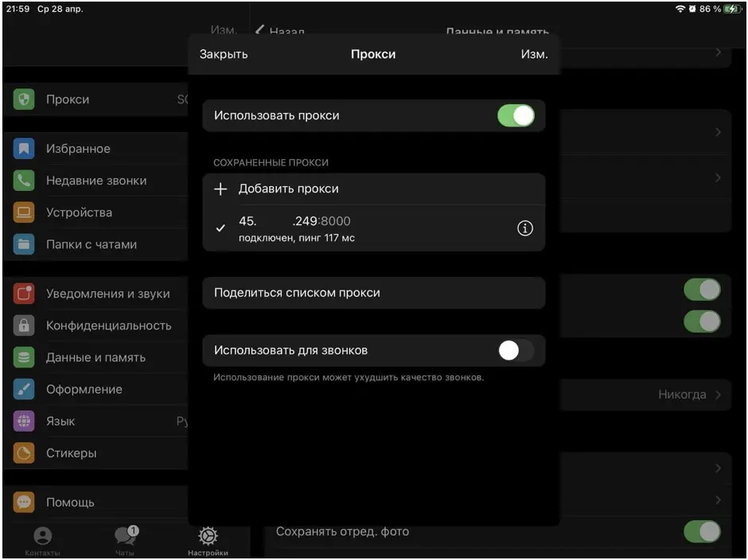Screen dimensions: 748x560
Task: Select the Уведомления и звуки icon
Action: coord(23,294)
